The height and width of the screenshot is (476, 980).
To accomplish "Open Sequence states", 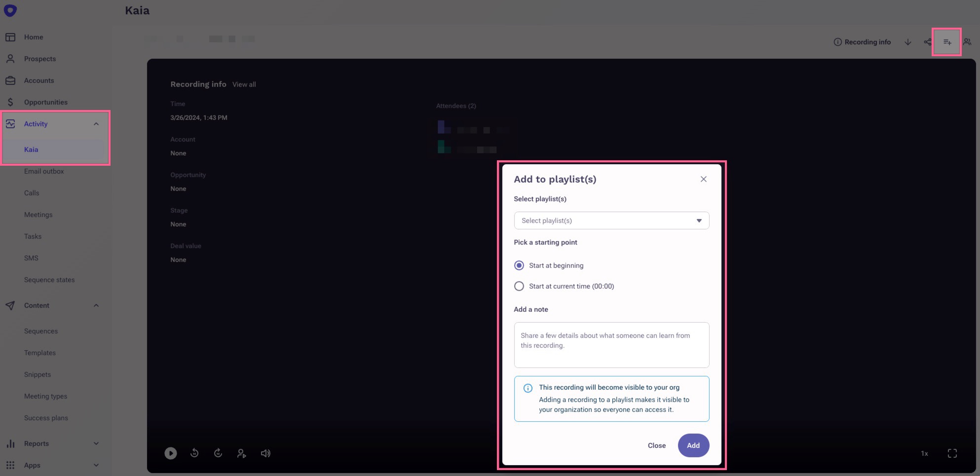I will (49, 280).
